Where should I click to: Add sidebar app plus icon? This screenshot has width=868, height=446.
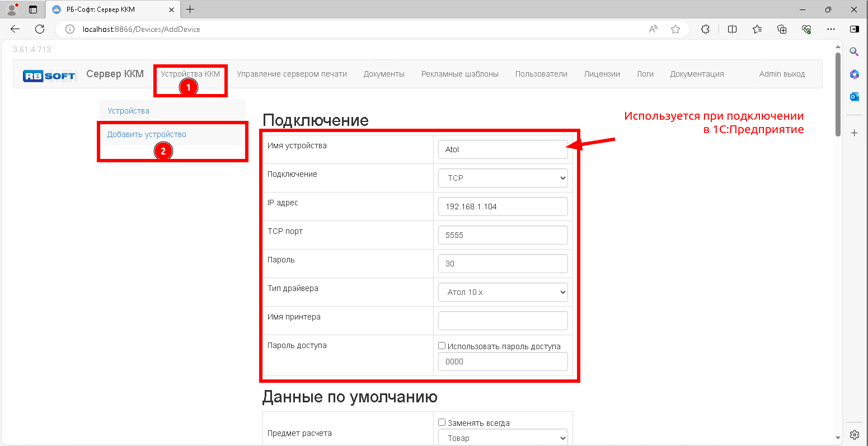coord(854,133)
